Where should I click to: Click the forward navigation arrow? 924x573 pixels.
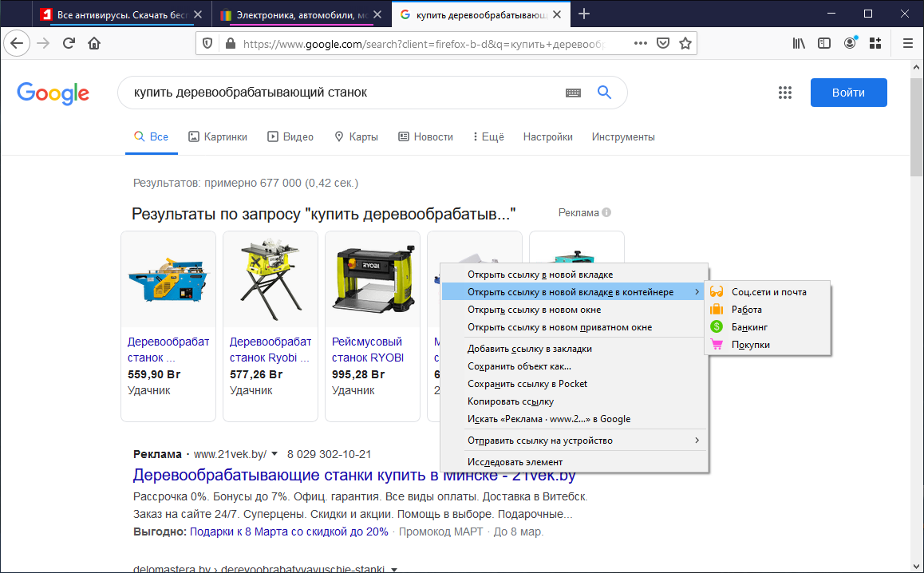click(43, 43)
